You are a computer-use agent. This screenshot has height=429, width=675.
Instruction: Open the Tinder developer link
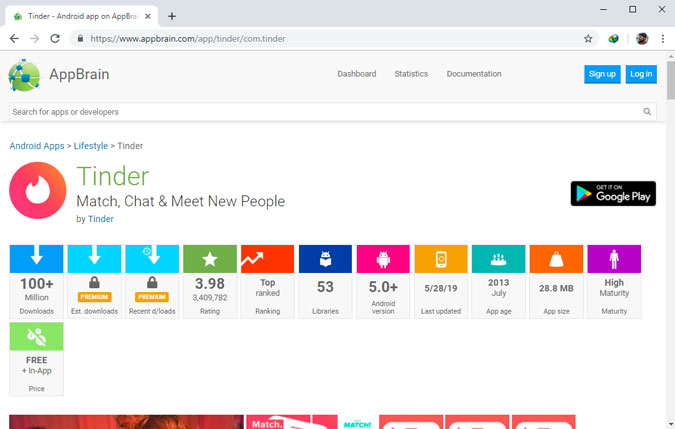(101, 219)
